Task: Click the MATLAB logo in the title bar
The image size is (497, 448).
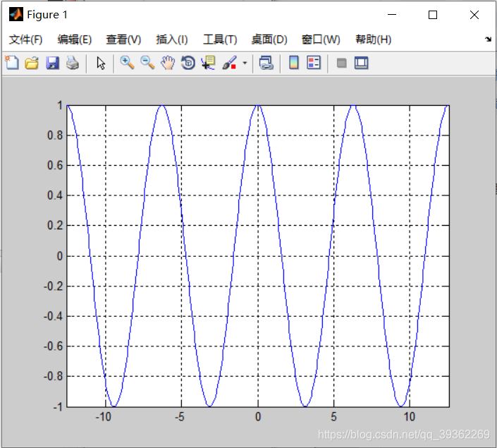Action: 16,14
